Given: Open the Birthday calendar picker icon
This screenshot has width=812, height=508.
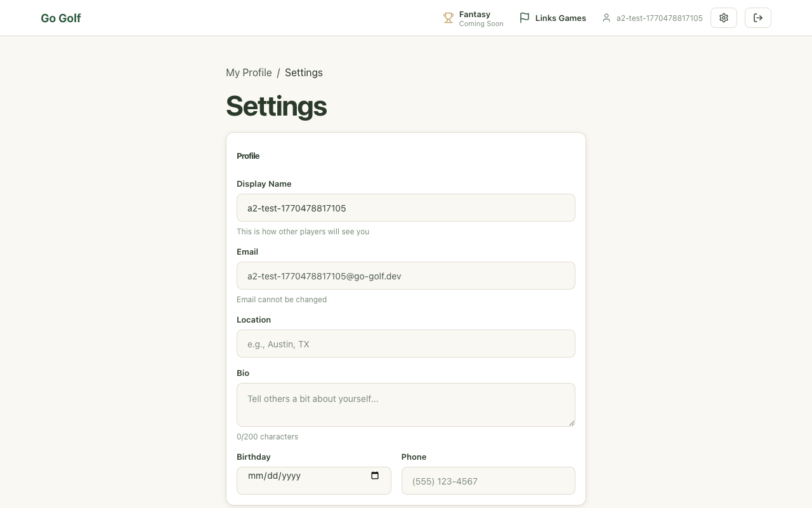Looking at the screenshot, I should tap(375, 476).
